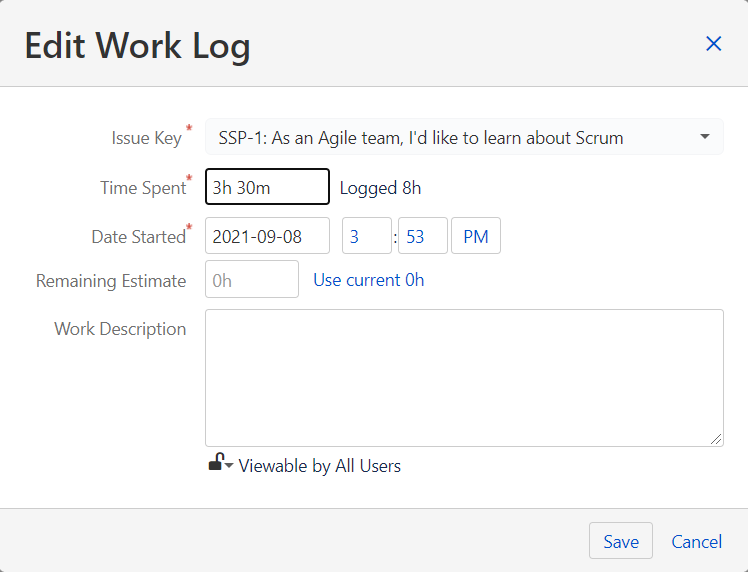This screenshot has height=572, width=748.
Task: Expand the caret beside the padlock icon
Action: (x=229, y=466)
